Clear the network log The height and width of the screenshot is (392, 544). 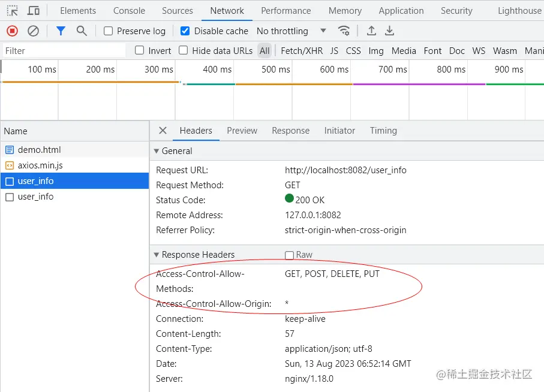click(x=34, y=31)
